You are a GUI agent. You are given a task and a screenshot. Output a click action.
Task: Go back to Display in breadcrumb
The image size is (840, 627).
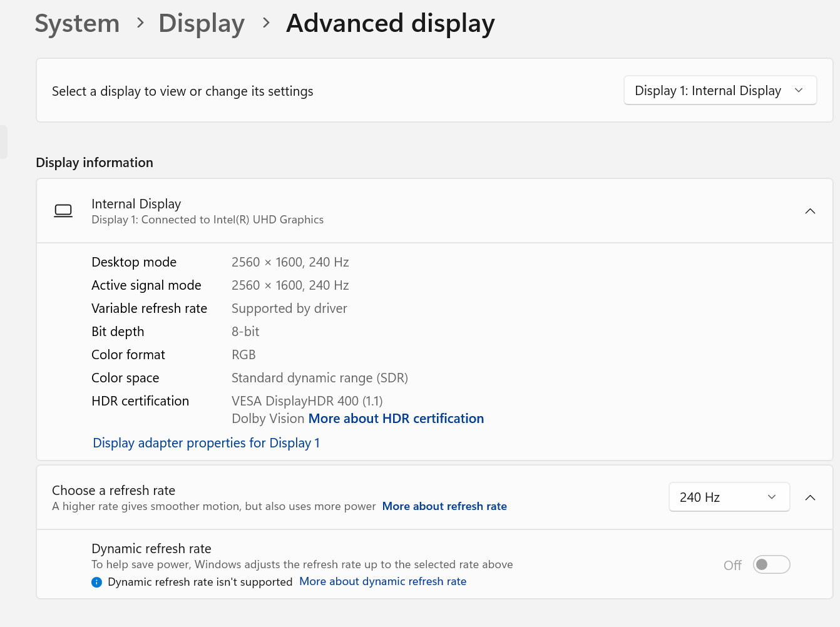(x=202, y=23)
